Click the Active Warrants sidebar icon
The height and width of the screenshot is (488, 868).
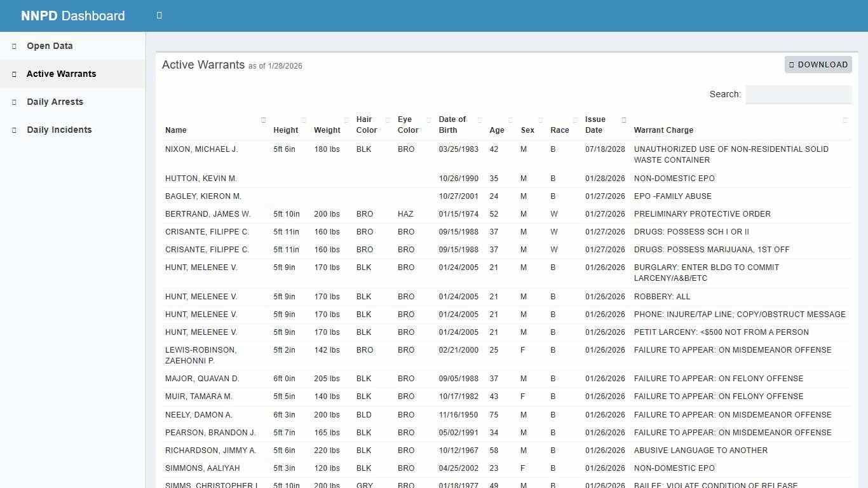[14, 74]
